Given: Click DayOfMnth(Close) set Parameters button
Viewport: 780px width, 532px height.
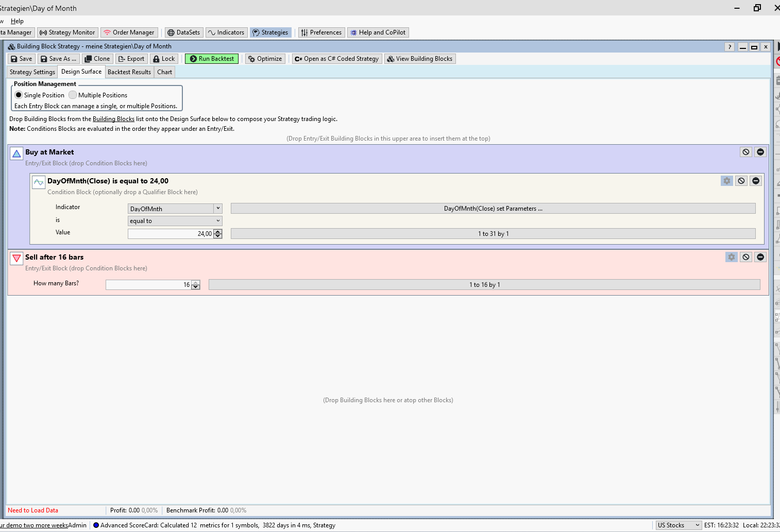Looking at the screenshot, I should [x=493, y=209].
